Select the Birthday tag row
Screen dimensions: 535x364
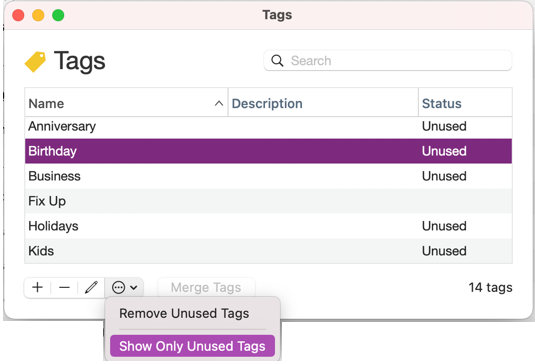[269, 151]
